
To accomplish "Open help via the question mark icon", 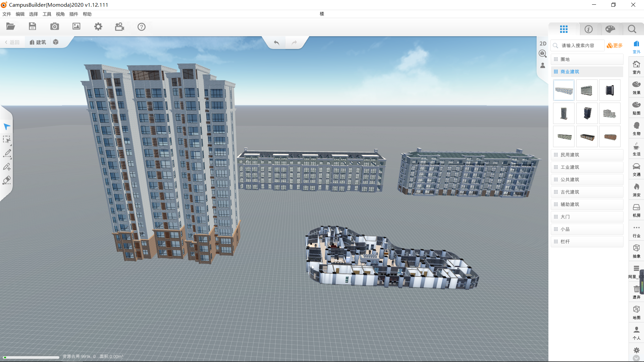I will point(142,27).
